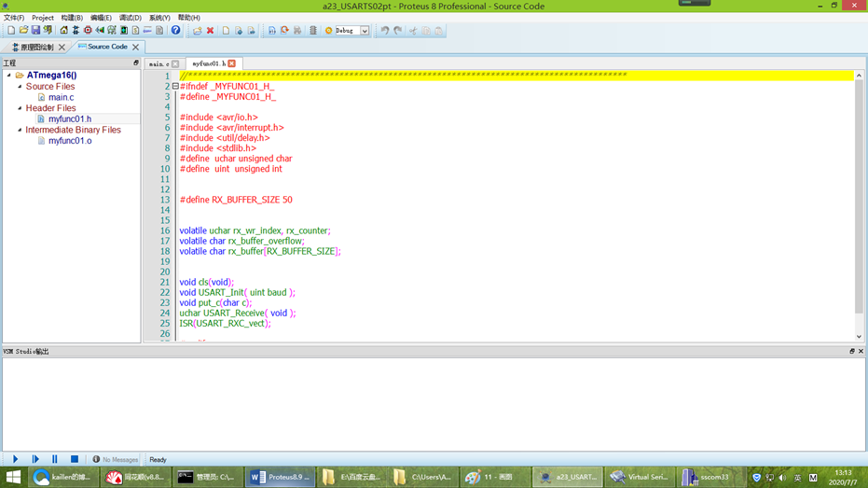Screen dimensions: 868x488
Task: Open the Gerber Viewer icon
Action: coord(112,31)
